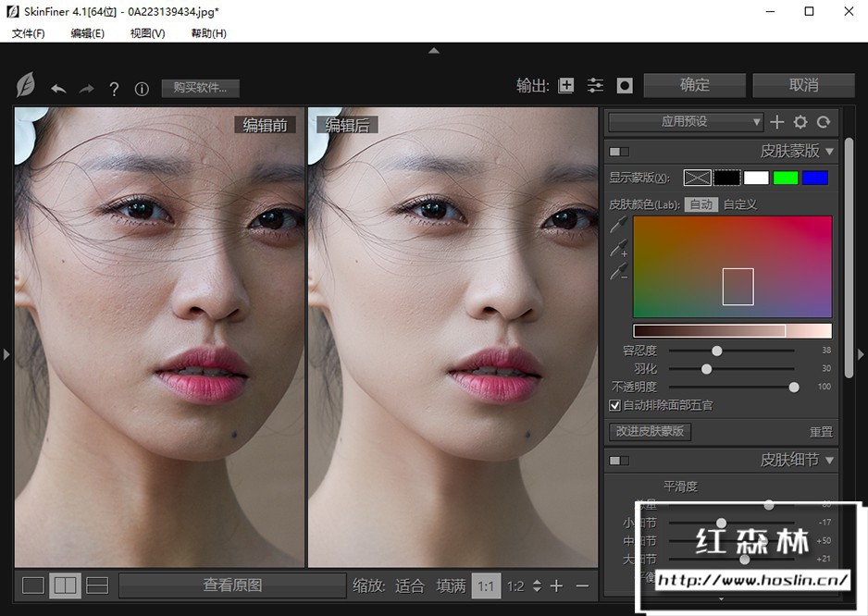Select the eyedropper add-color tool
The image size is (868, 616).
click(x=618, y=249)
